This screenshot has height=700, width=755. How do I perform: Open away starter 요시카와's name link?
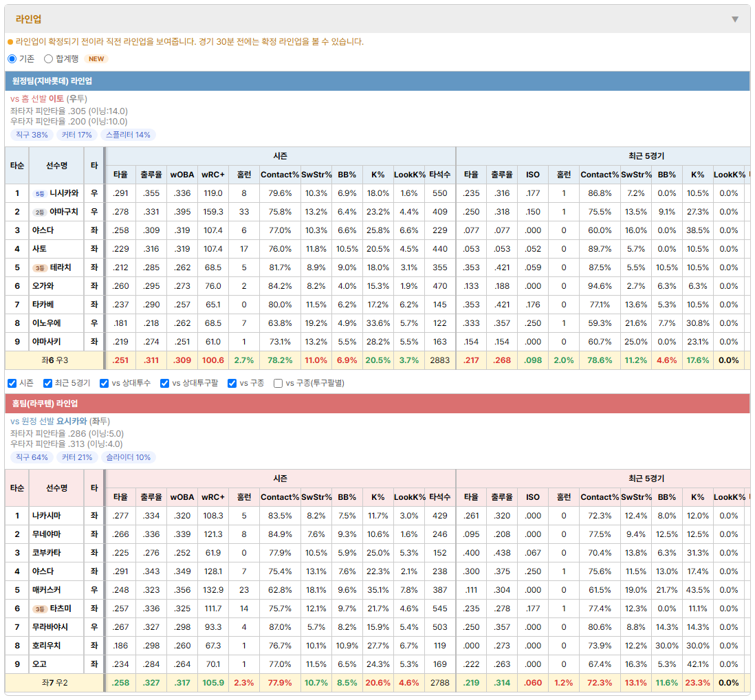(72, 422)
